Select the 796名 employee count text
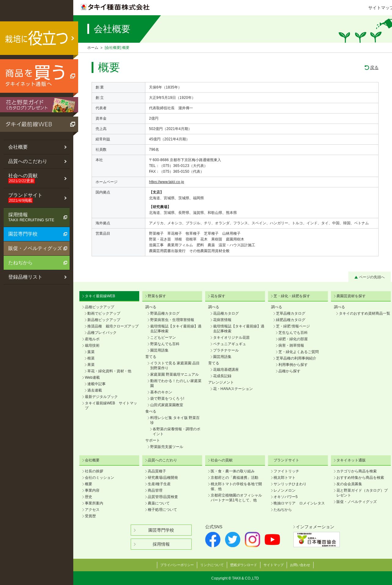The width and height of the screenshot is (392, 585). [x=154, y=150]
